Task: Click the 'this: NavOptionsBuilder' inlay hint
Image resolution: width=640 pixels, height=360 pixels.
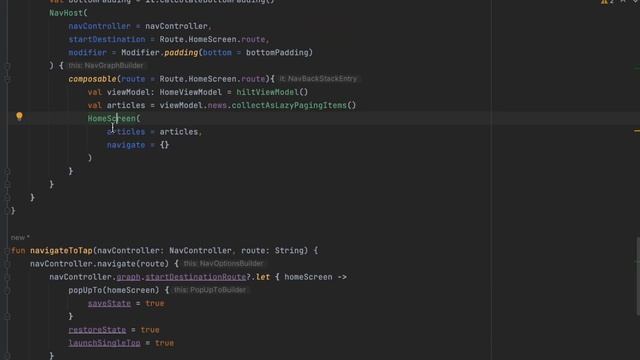Action: [x=223, y=264]
